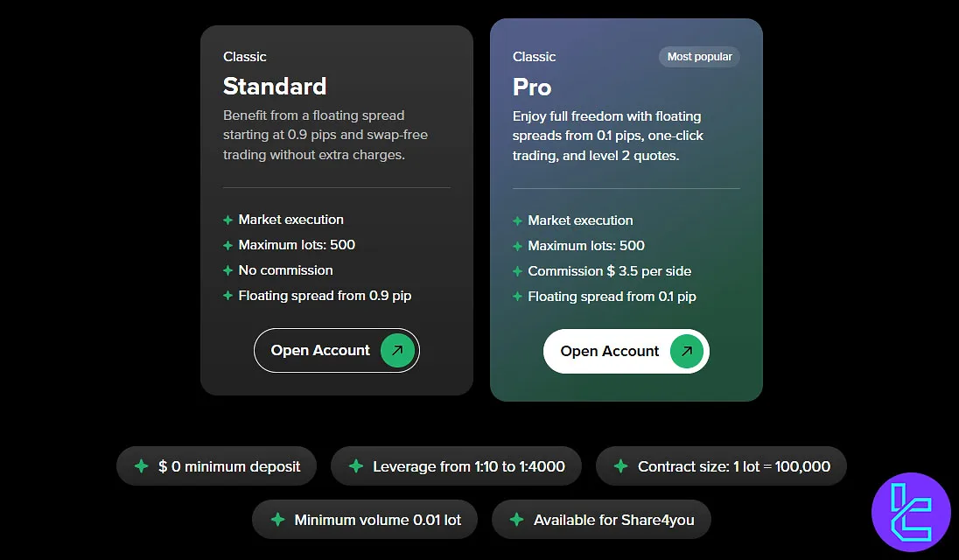The width and height of the screenshot is (959, 560).
Task: Select the $ 0 minimum deposit pill
Action: pyautogui.click(x=216, y=465)
